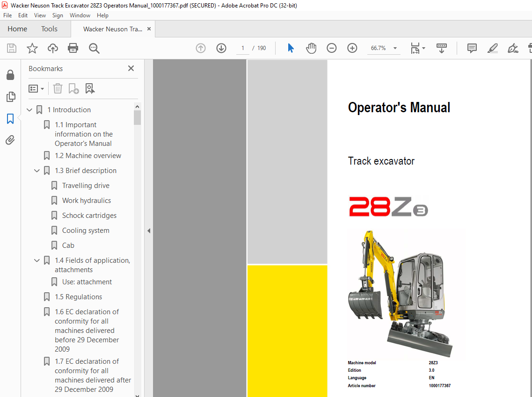Viewport: 532px width, 397px height.
Task: Switch to Tools tab
Action: point(49,29)
